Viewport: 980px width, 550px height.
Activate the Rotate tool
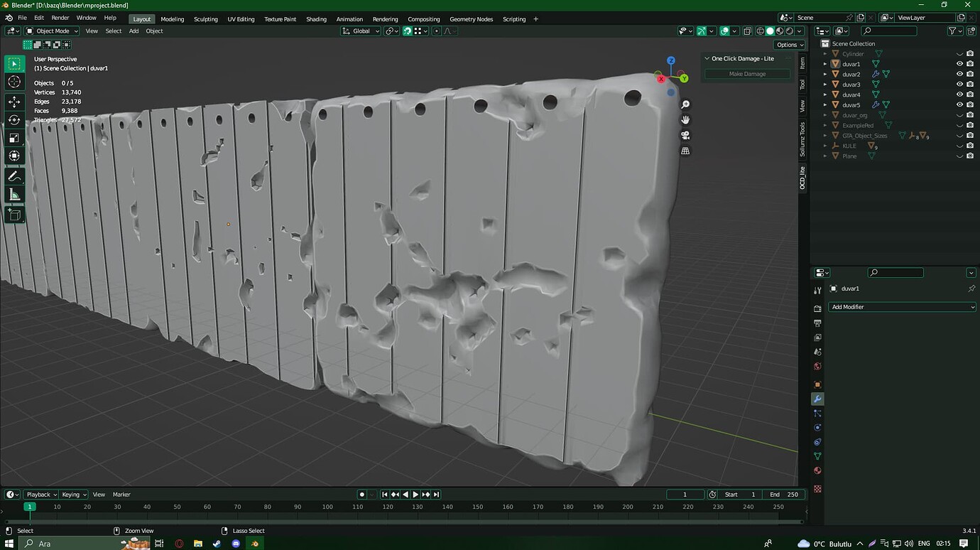pyautogui.click(x=14, y=119)
